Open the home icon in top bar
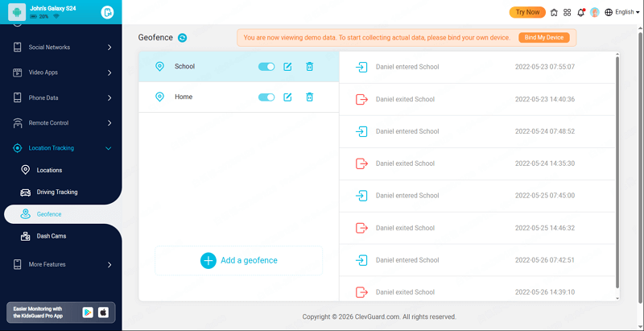 554,12
